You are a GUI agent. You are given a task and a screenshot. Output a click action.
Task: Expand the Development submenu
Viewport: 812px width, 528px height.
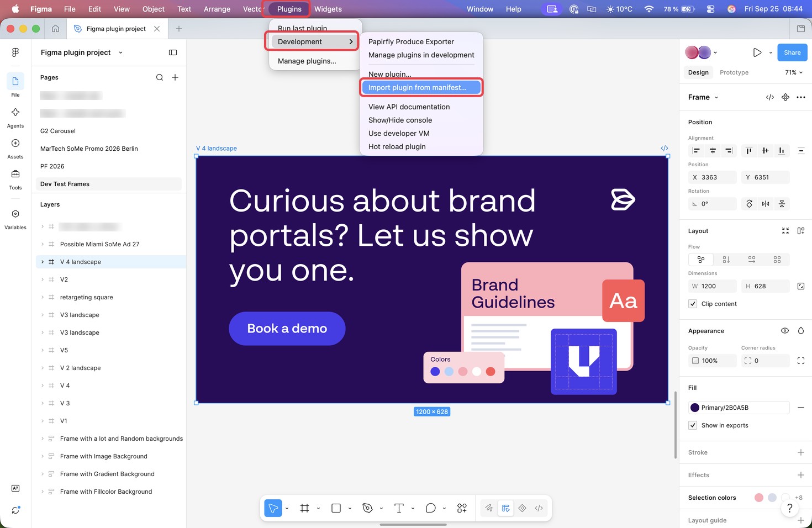point(314,41)
